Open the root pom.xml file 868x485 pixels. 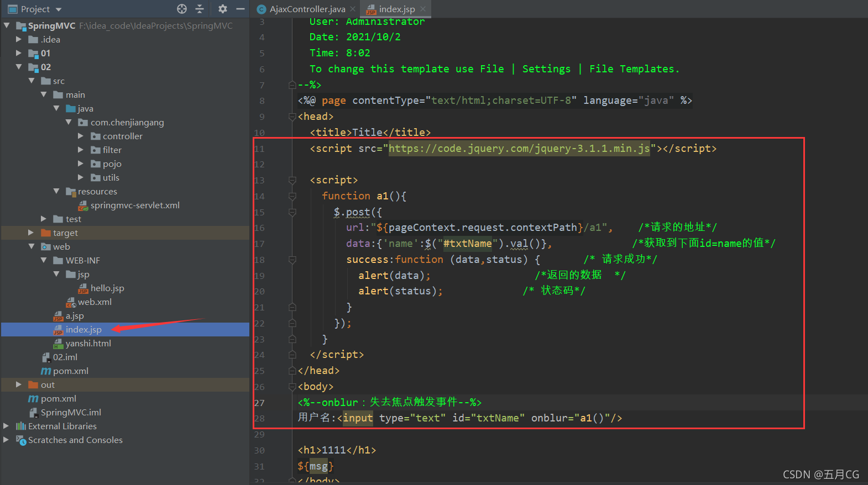coord(59,398)
